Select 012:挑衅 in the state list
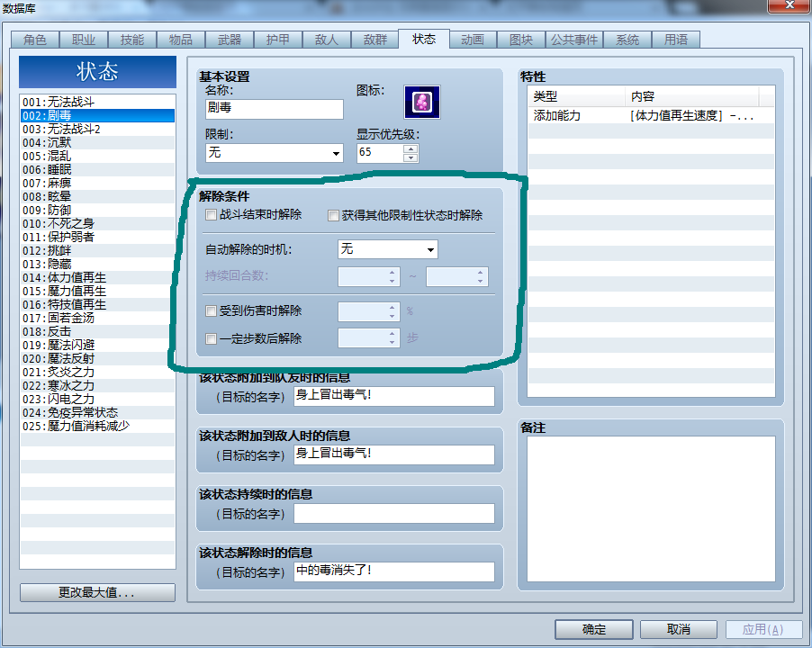This screenshot has width=812, height=648. click(x=97, y=250)
